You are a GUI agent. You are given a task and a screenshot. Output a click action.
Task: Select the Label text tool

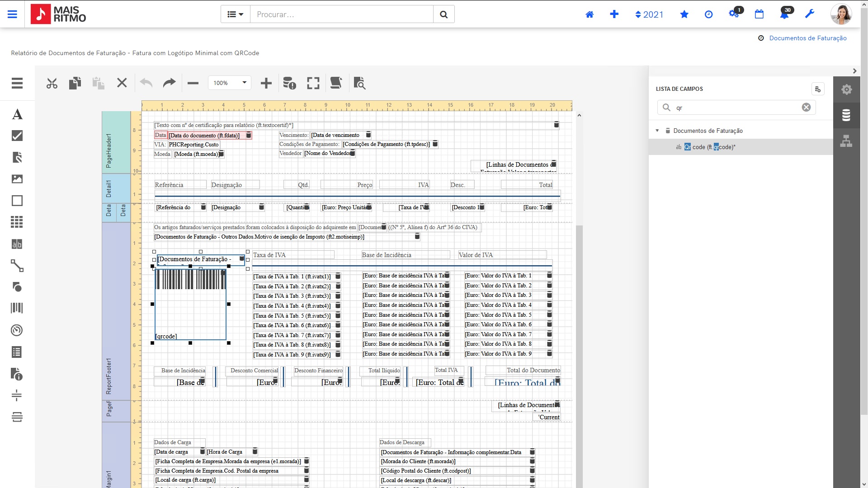pyautogui.click(x=17, y=114)
